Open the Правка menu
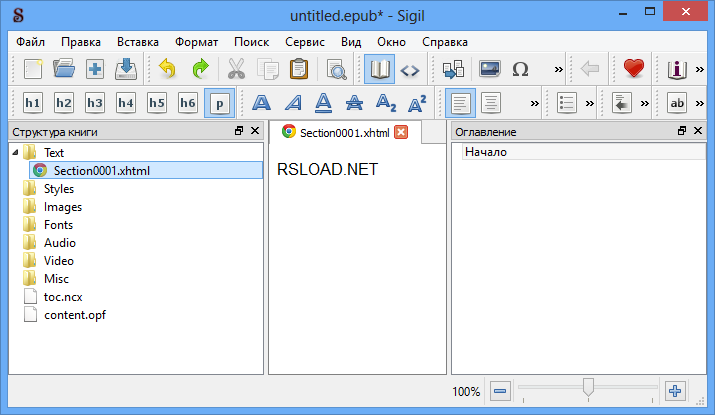Viewport: 715px width, 415px height. click(x=81, y=42)
